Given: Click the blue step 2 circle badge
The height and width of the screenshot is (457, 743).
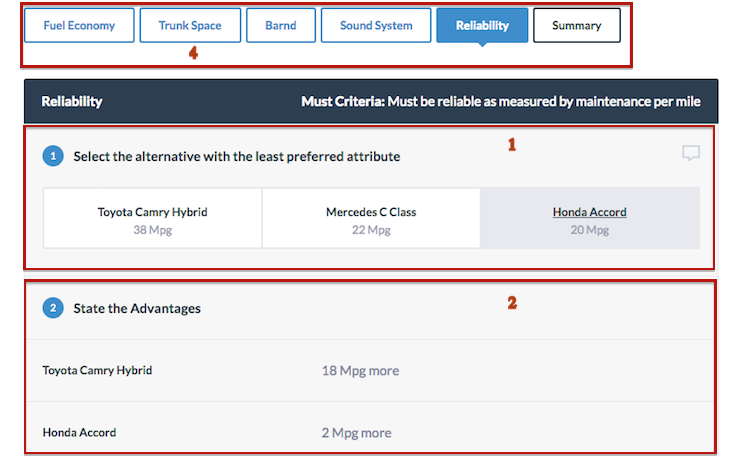Looking at the screenshot, I should point(53,308).
